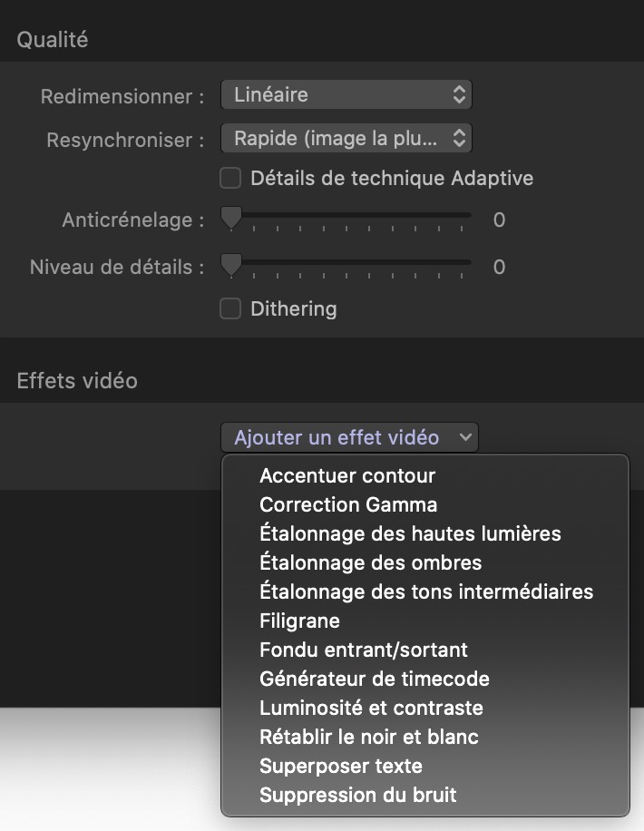Click the Anticrénelage slider handle

[x=231, y=219]
